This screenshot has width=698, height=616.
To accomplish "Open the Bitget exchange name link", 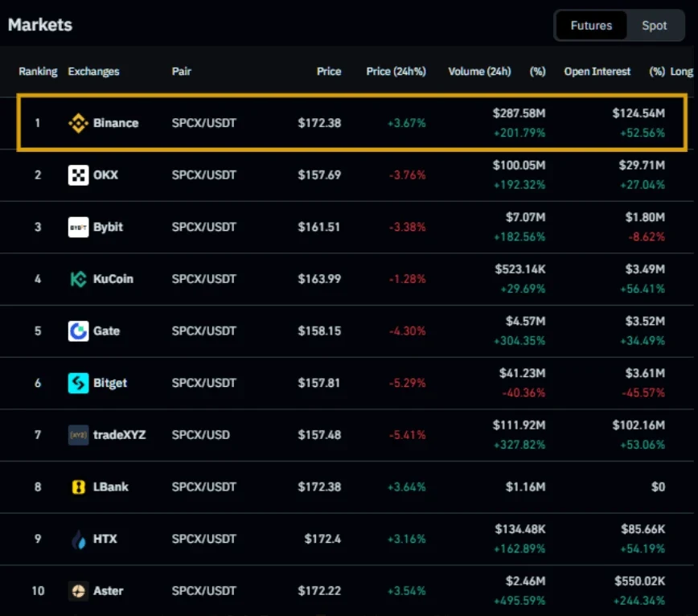I will [110, 384].
